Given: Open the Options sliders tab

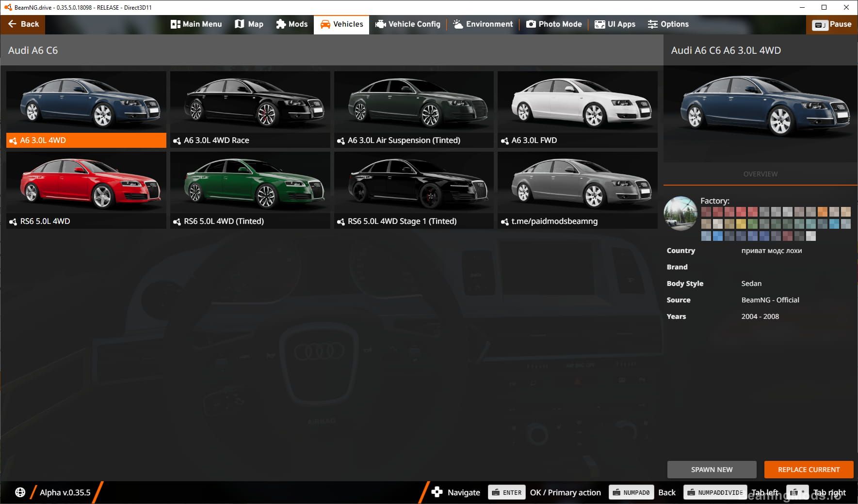Looking at the screenshot, I should [x=668, y=24].
